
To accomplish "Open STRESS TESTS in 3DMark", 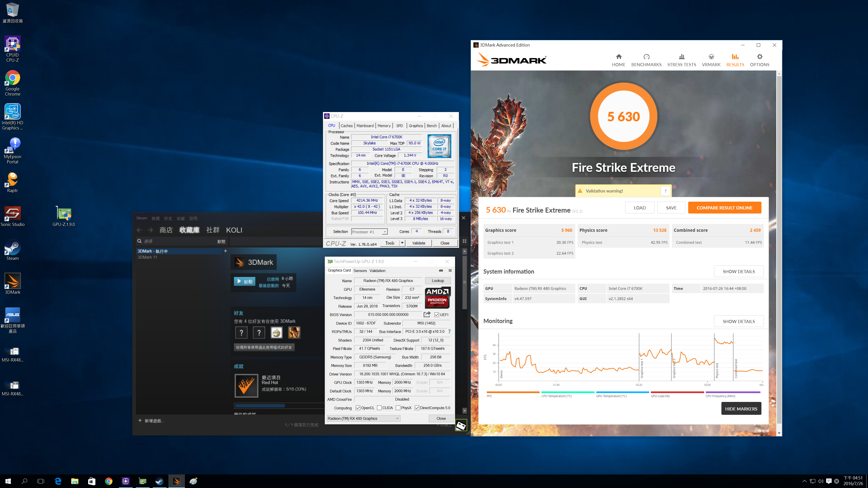I will tap(681, 60).
